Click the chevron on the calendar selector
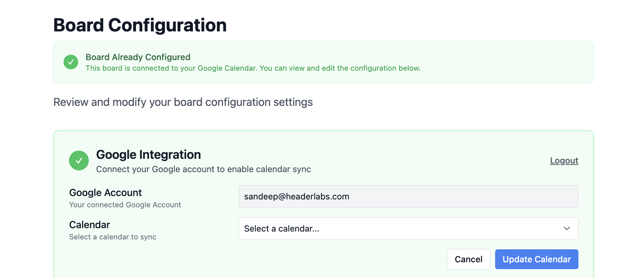 567,228
